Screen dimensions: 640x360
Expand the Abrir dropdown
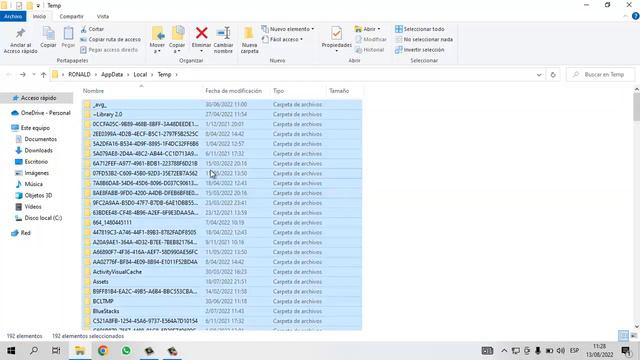pyautogui.click(x=367, y=29)
